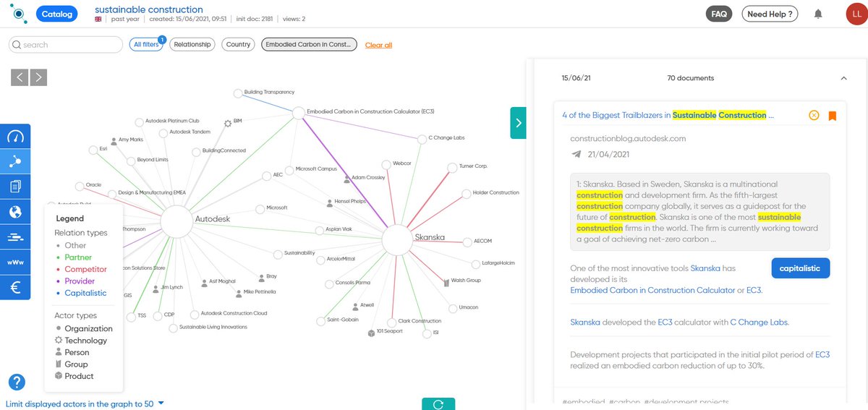Click the EC3 link after 'period of'
Image resolution: width=868 pixels, height=410 pixels.
[x=822, y=355]
